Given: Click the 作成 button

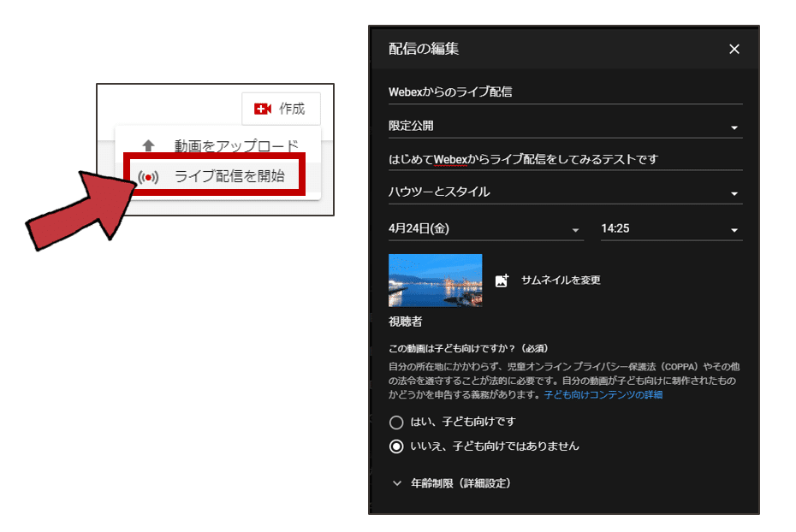Looking at the screenshot, I should (x=281, y=109).
